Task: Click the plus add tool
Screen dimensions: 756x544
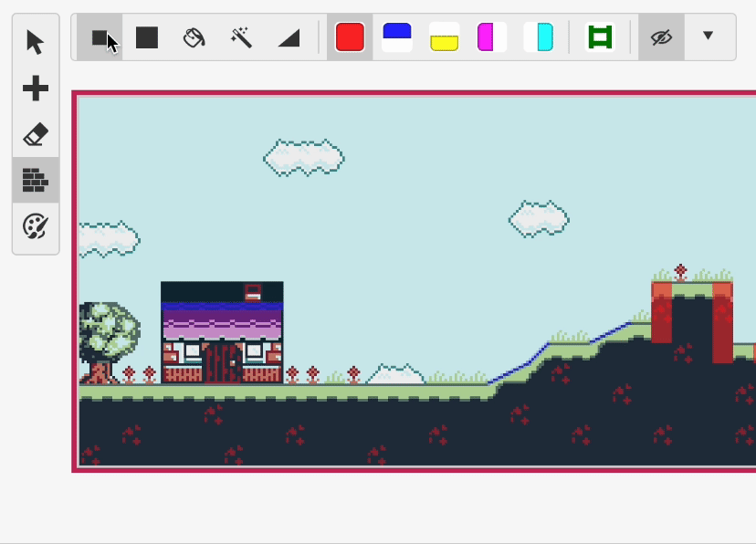Action: click(36, 89)
